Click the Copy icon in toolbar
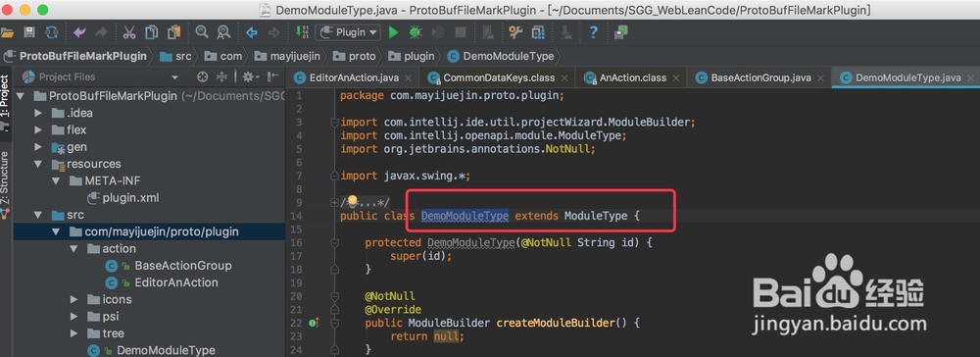 click(151, 32)
